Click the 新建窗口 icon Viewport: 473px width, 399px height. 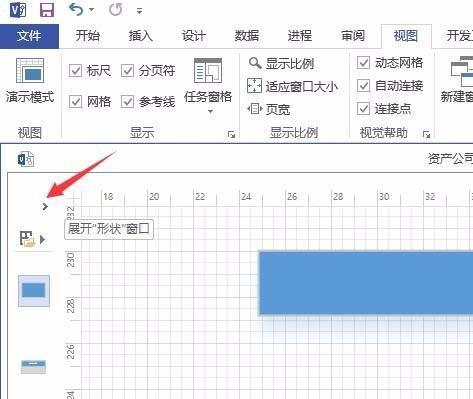pyautogui.click(x=462, y=72)
